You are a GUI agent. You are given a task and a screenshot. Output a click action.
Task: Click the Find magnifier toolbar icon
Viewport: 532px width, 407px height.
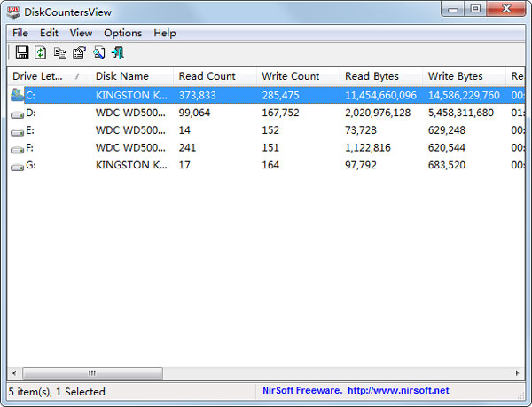click(x=98, y=52)
